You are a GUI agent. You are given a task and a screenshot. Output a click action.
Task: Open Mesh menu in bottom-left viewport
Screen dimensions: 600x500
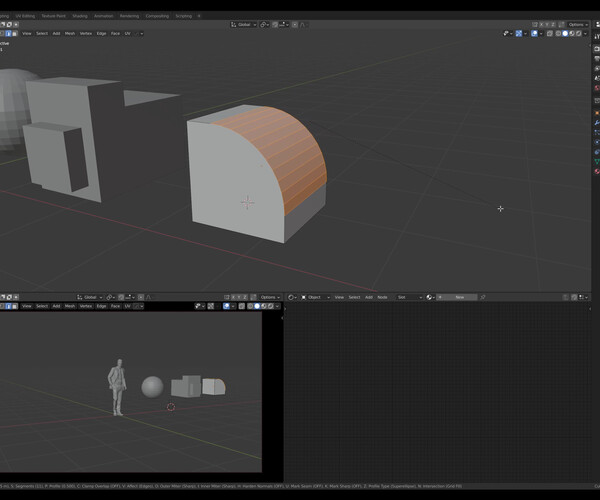pyautogui.click(x=70, y=306)
